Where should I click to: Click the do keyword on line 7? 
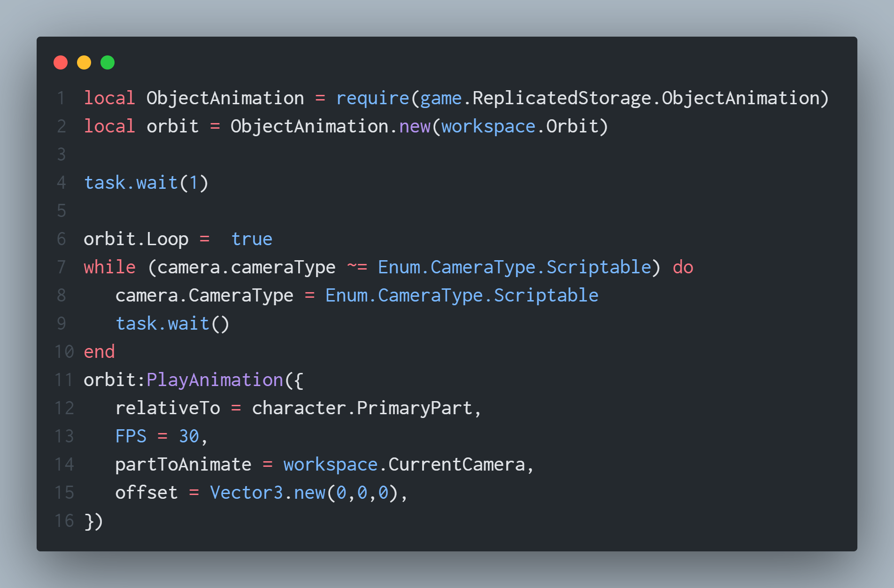pos(683,267)
